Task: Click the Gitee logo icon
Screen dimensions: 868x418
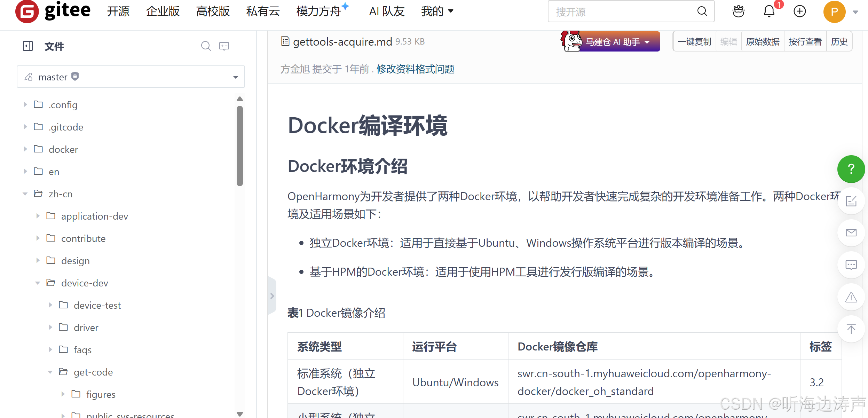Action: coord(27,11)
